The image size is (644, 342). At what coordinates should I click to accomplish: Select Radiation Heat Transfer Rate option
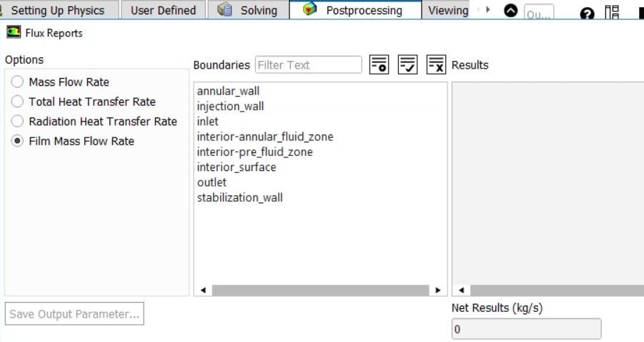(17, 122)
